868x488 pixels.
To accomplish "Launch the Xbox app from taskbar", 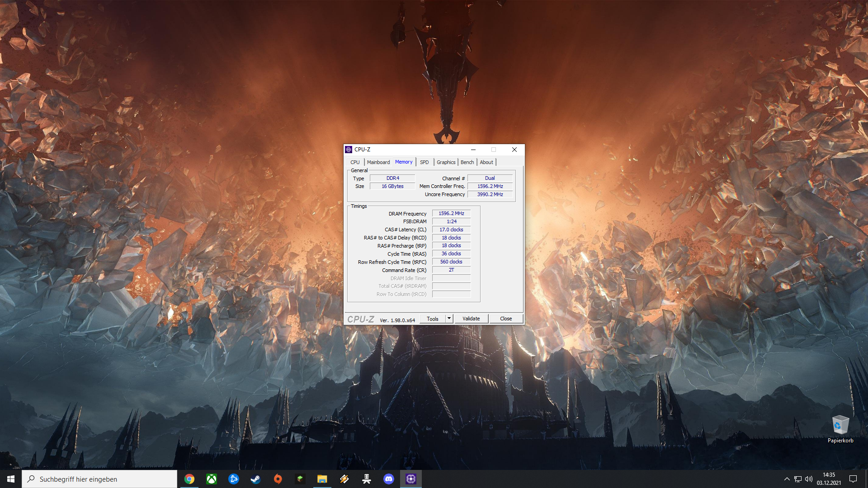I will (212, 479).
